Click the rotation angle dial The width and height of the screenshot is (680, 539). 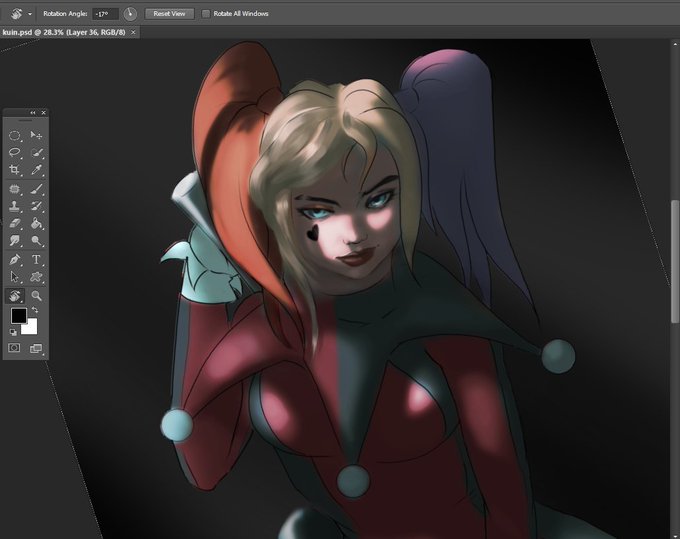tap(130, 14)
